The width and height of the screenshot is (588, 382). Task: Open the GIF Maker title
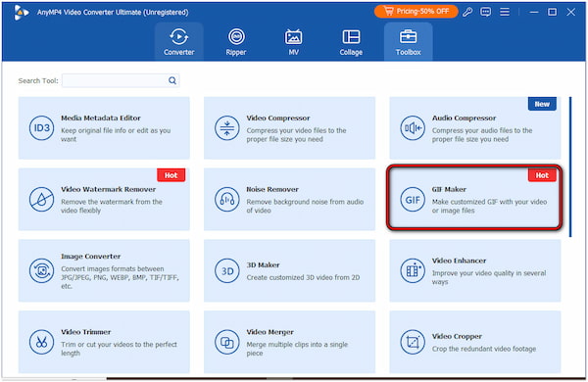coord(449,189)
